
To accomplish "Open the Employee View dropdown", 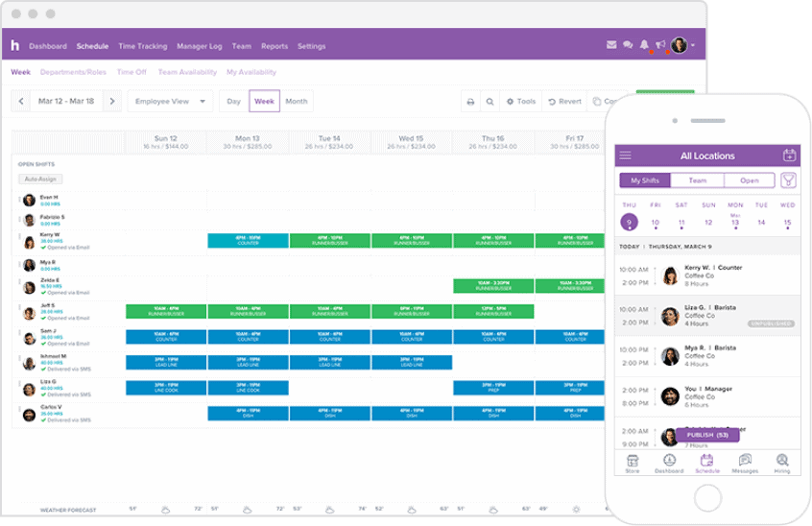I will tap(170, 101).
